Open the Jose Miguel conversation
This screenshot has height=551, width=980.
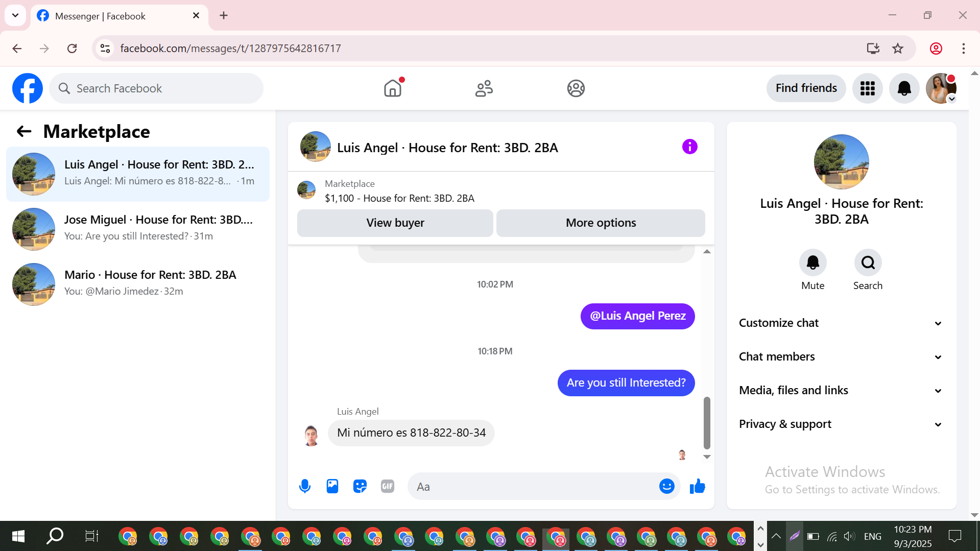coord(138,229)
